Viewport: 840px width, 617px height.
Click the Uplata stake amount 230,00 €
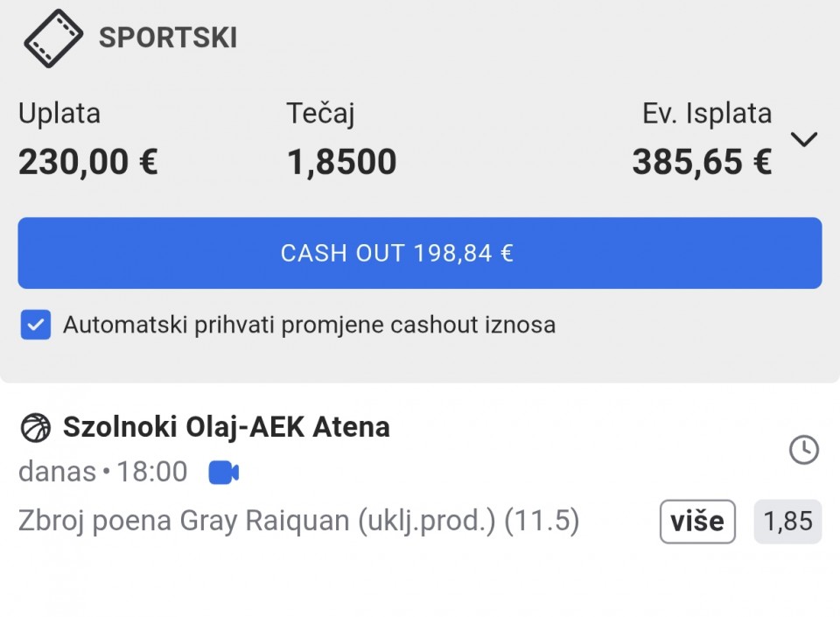pyautogui.click(x=88, y=162)
